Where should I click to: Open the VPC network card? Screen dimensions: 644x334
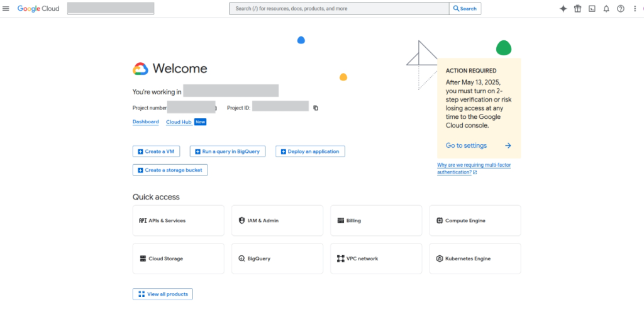(x=376, y=259)
